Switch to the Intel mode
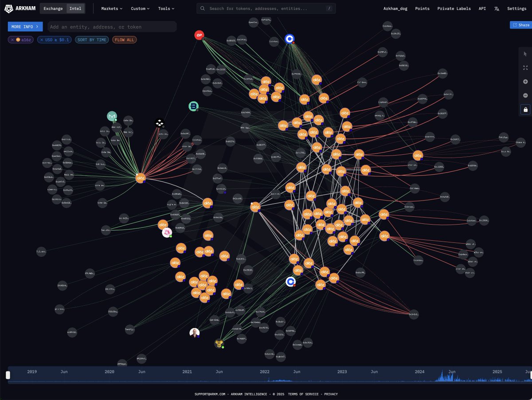Screen dimensions: 532x400 click(75, 8)
